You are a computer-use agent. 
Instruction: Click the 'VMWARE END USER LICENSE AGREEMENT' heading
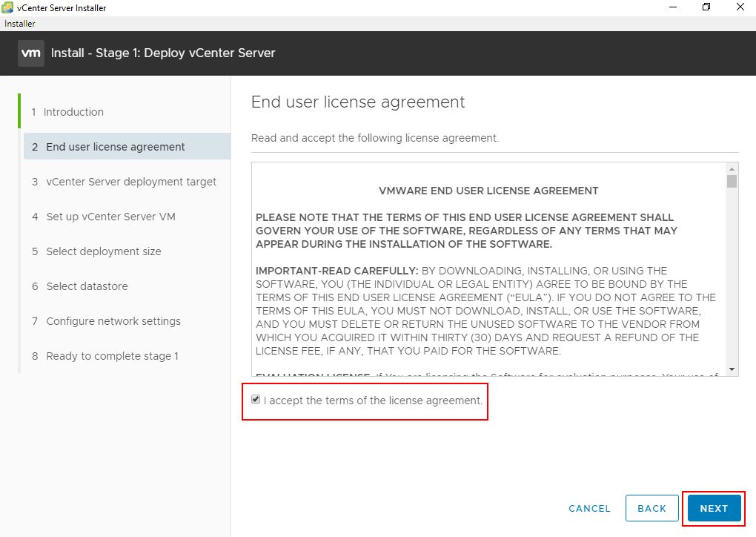point(488,191)
